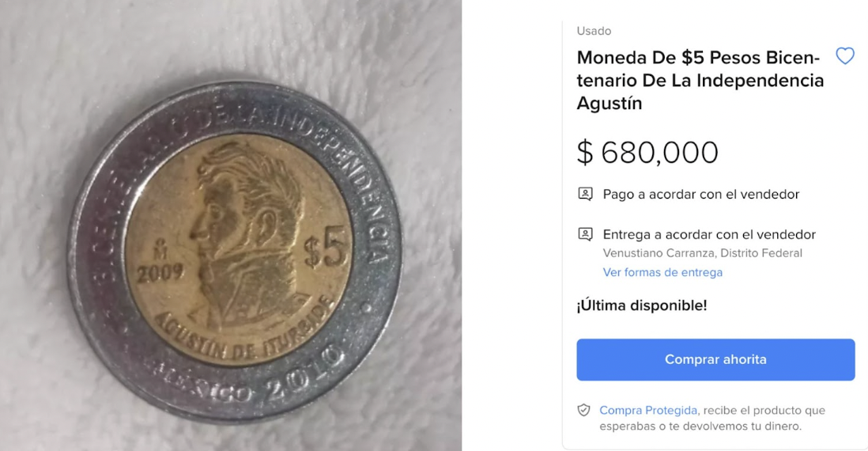This screenshot has width=868, height=451.
Task: Click the Venustiano Carranza, Distrito Federal location
Action: (x=702, y=253)
